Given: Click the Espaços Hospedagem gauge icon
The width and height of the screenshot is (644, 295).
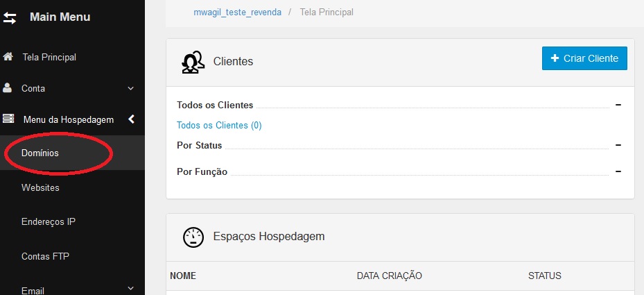Looking at the screenshot, I should coord(193,237).
